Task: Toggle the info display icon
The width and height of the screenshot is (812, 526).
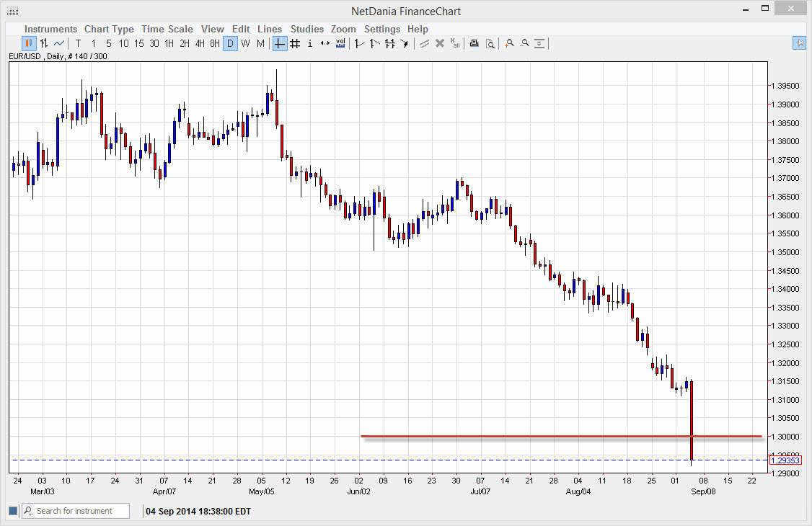Action: [x=309, y=43]
